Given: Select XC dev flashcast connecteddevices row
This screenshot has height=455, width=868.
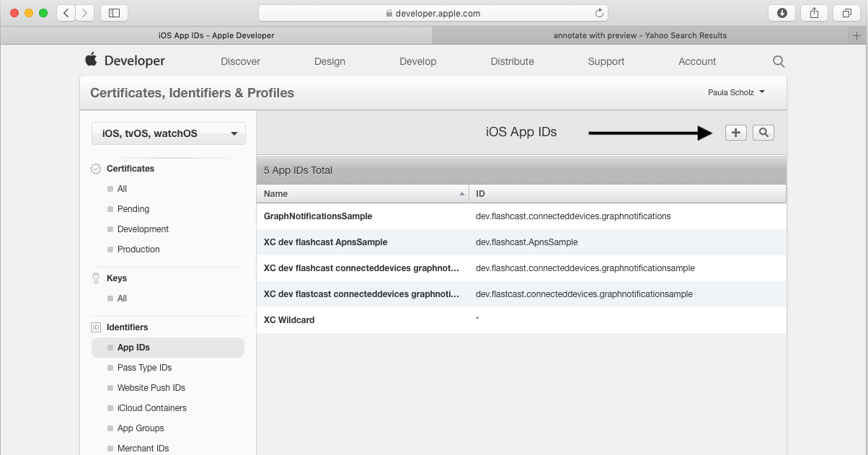Looking at the screenshot, I should pos(521,268).
